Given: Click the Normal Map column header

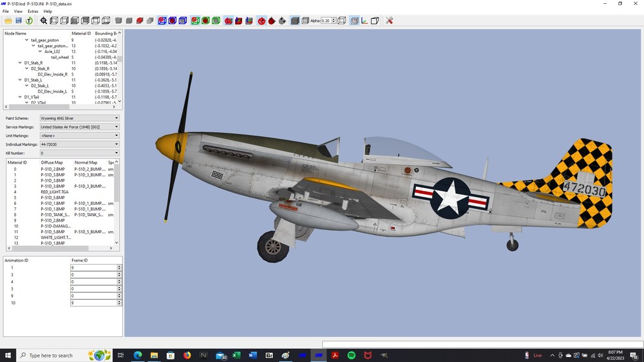Looking at the screenshot, I should [86, 163].
